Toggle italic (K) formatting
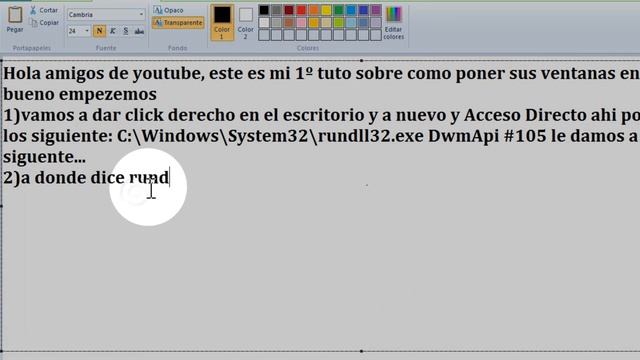Viewport: 640px width, 360px height. pos(113,31)
